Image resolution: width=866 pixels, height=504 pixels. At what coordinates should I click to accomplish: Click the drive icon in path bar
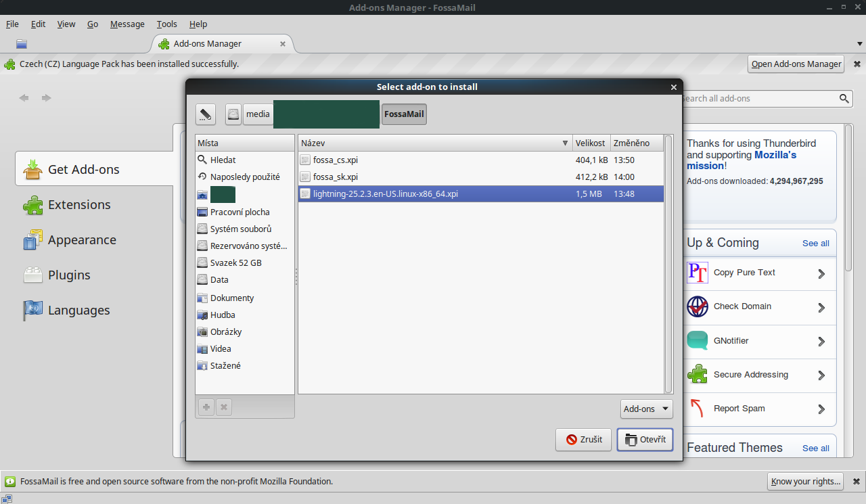point(233,114)
